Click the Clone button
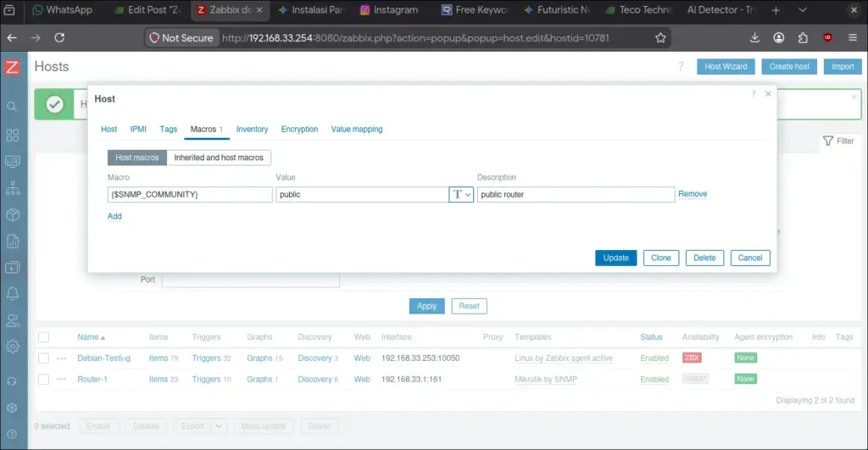Viewport: 868px width, 450px height. coord(661,258)
